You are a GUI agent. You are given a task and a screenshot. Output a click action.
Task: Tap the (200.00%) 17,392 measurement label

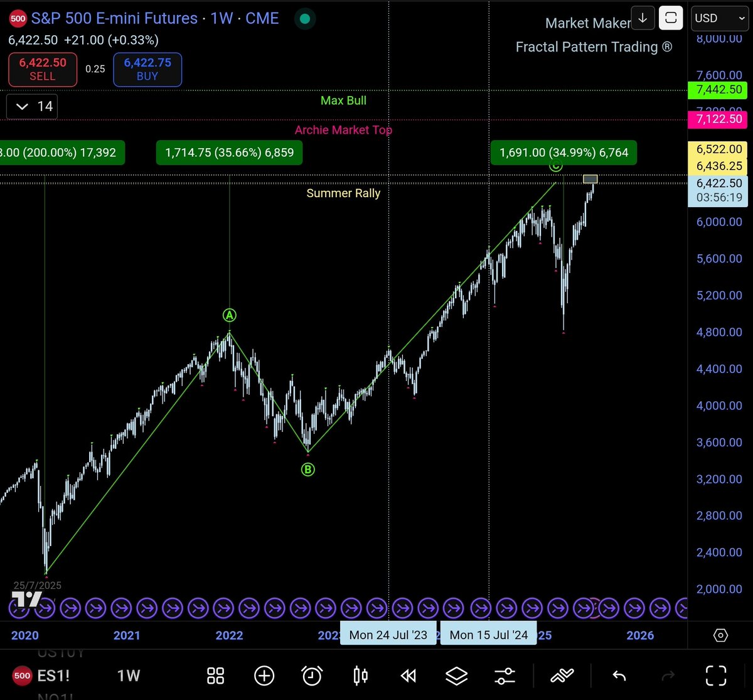pos(62,153)
